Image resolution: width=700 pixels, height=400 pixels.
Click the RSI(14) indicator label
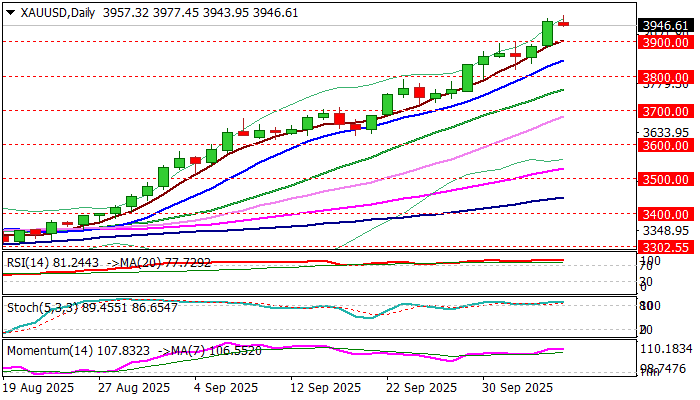28,262
